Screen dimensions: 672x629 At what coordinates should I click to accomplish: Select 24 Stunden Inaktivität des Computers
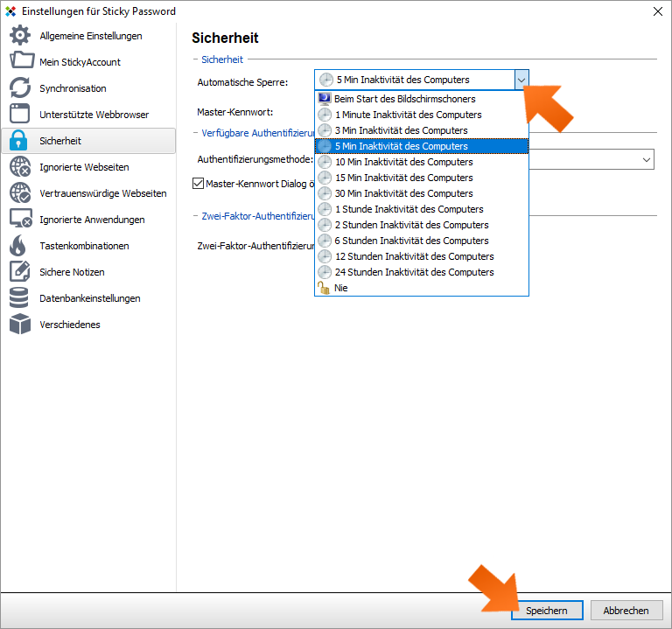point(422,272)
